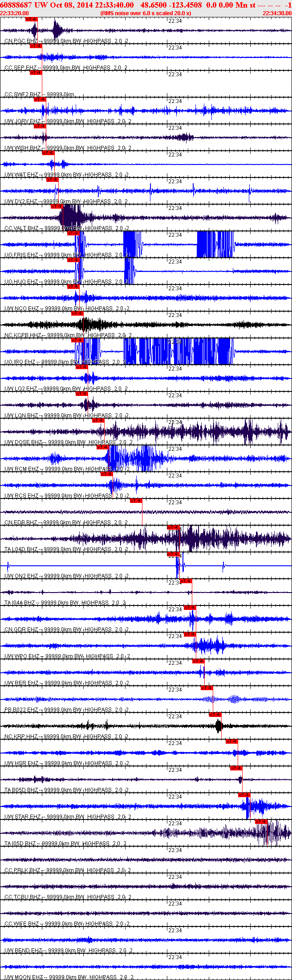The image size is (292, 980).
Task: Click the arrival marker on the UW.WPO.EHZ trace
Action: coord(190,634)
